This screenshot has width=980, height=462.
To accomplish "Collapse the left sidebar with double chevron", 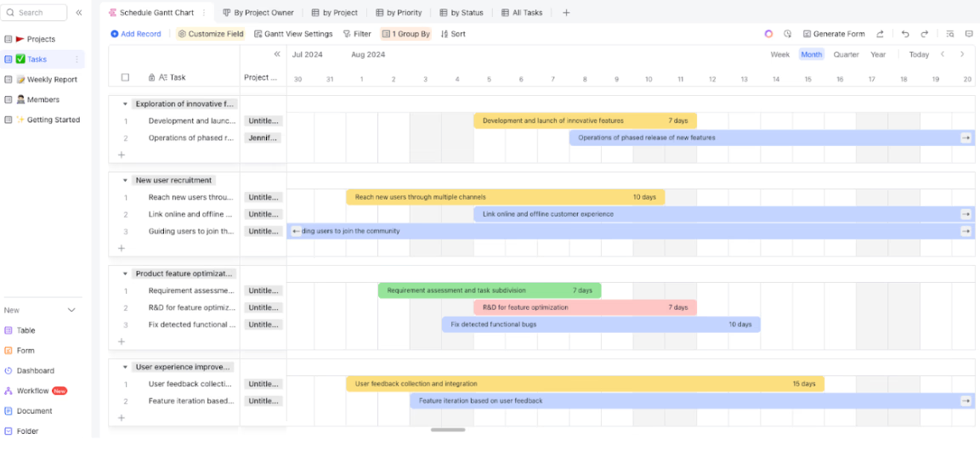I will click(79, 13).
